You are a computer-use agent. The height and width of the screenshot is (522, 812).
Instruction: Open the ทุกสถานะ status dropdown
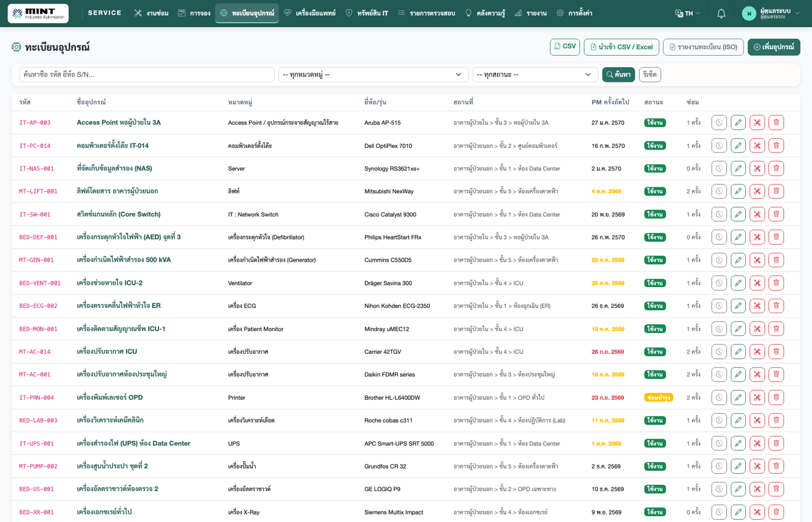click(535, 74)
